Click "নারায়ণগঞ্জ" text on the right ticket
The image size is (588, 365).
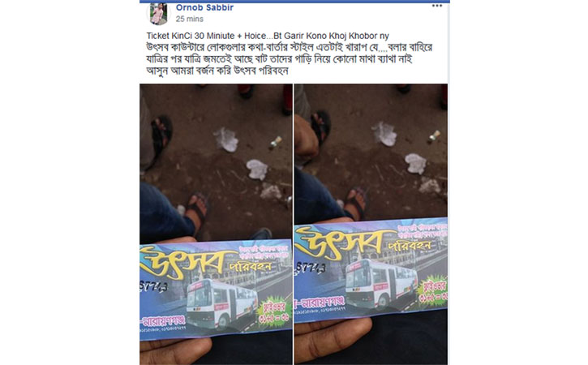click(x=320, y=302)
